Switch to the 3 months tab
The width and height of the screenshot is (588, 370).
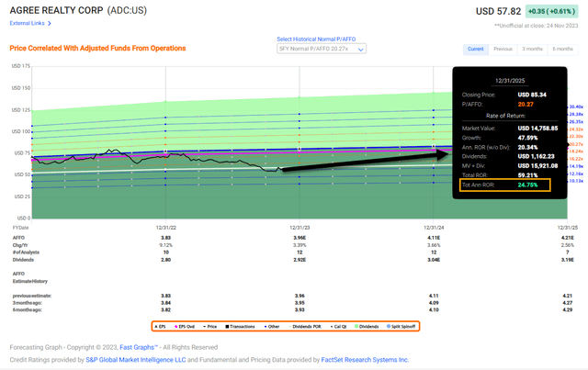[x=532, y=49]
